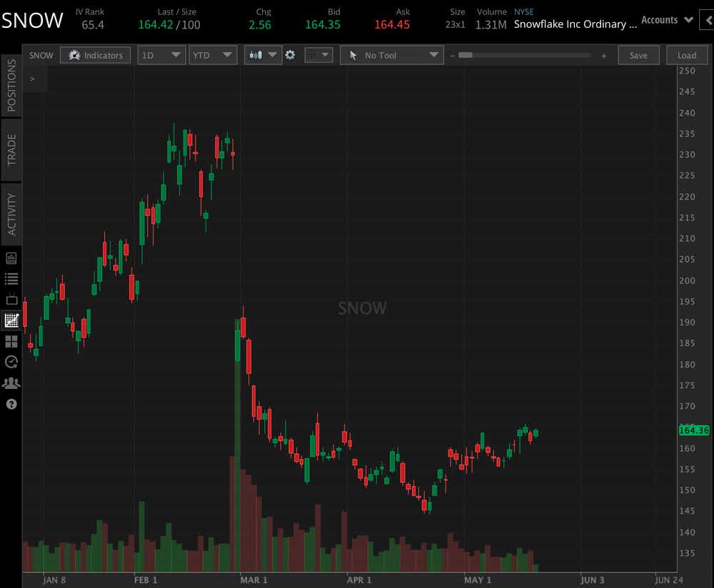Open the watchlist list icon
714x588 pixels.
point(11,278)
